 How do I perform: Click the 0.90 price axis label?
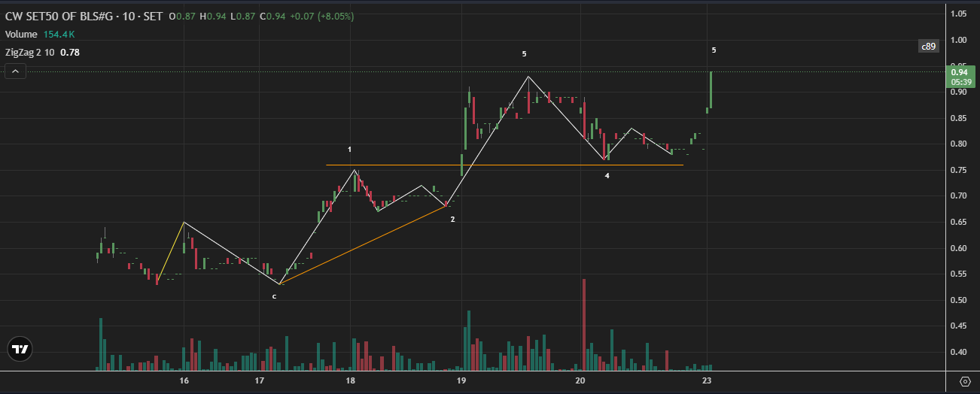tap(959, 92)
